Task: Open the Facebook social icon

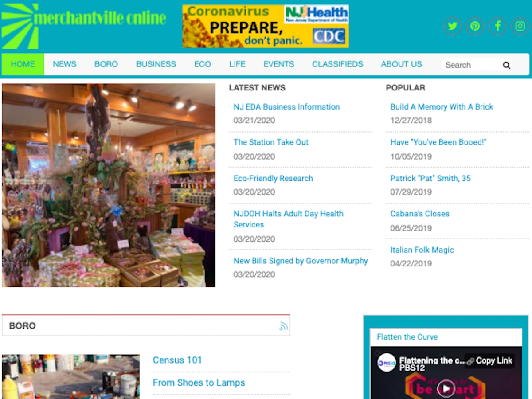Action: pos(497,26)
